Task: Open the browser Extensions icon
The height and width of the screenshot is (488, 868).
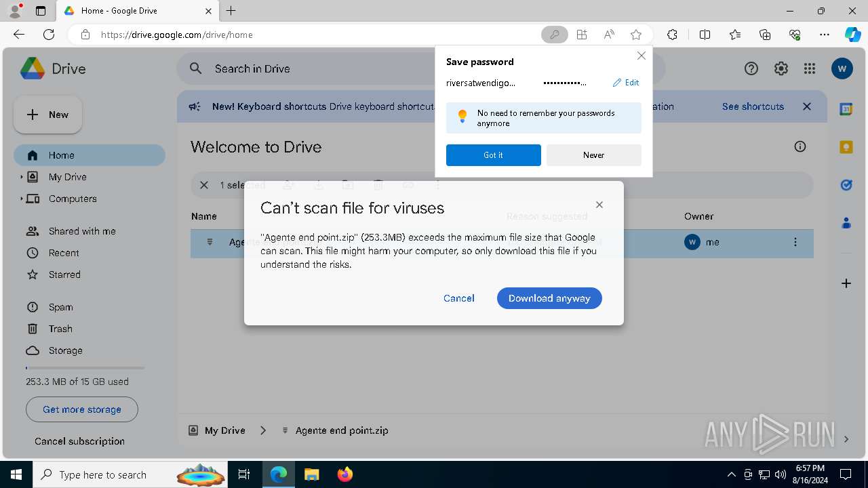Action: click(672, 35)
